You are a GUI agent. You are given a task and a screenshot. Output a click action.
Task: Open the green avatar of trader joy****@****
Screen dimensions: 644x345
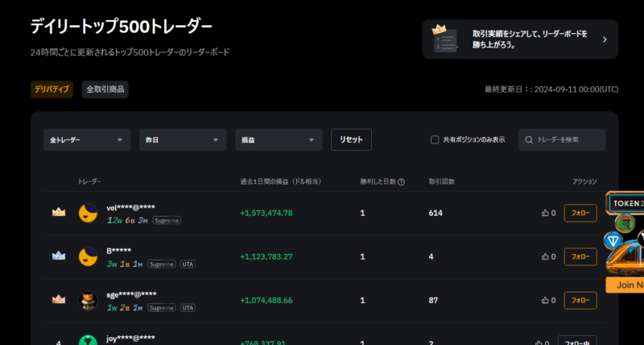pyautogui.click(x=89, y=340)
